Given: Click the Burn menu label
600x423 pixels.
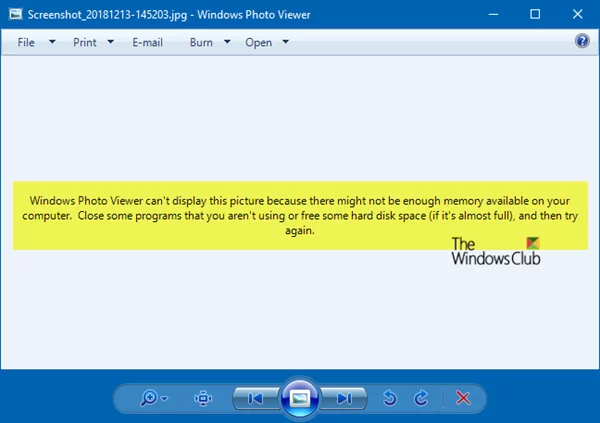Looking at the screenshot, I should 201,42.
